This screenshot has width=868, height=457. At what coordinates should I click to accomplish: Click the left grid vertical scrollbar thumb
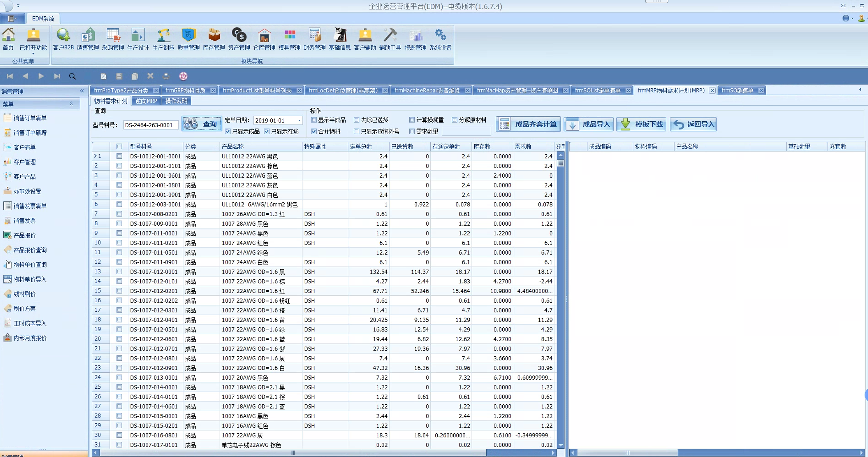560,163
